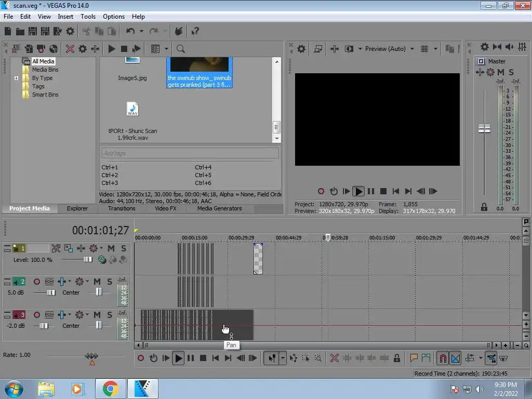Save the project with the floppy icon
Screen dimensions: 532x399
[x=33, y=32]
